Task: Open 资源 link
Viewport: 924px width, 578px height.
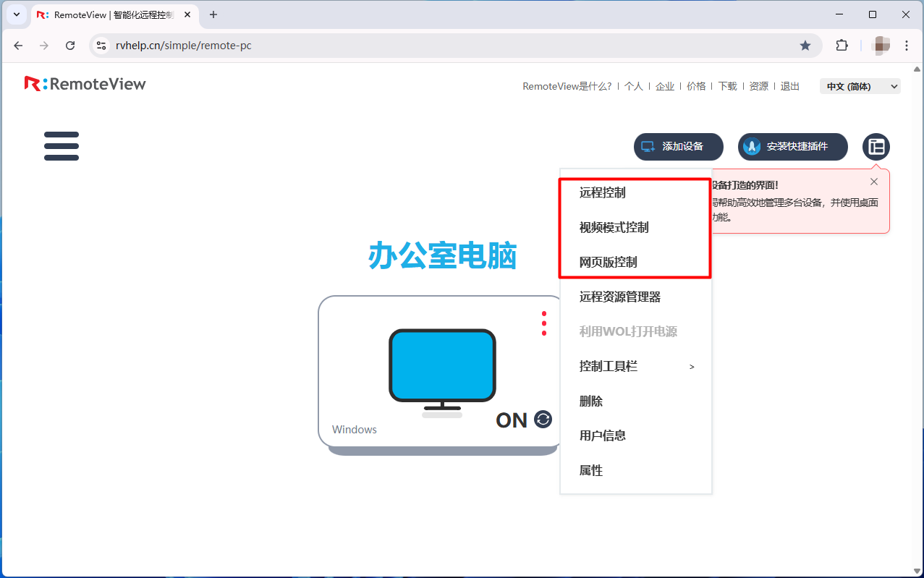Action: pos(758,86)
